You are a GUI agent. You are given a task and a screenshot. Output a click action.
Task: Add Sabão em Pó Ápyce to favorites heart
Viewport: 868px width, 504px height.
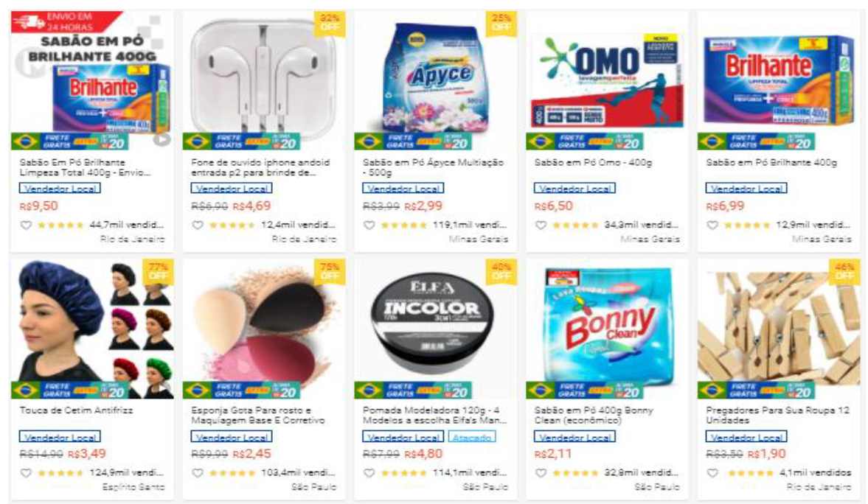tap(369, 225)
